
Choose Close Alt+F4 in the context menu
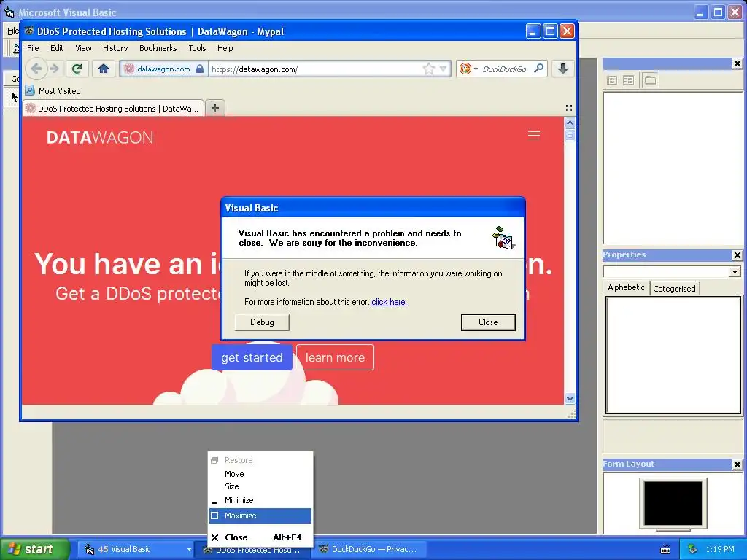(x=260, y=537)
